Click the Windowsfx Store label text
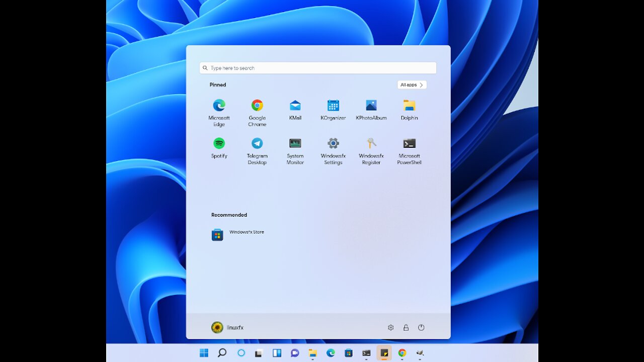The image size is (644, 362). tap(247, 232)
